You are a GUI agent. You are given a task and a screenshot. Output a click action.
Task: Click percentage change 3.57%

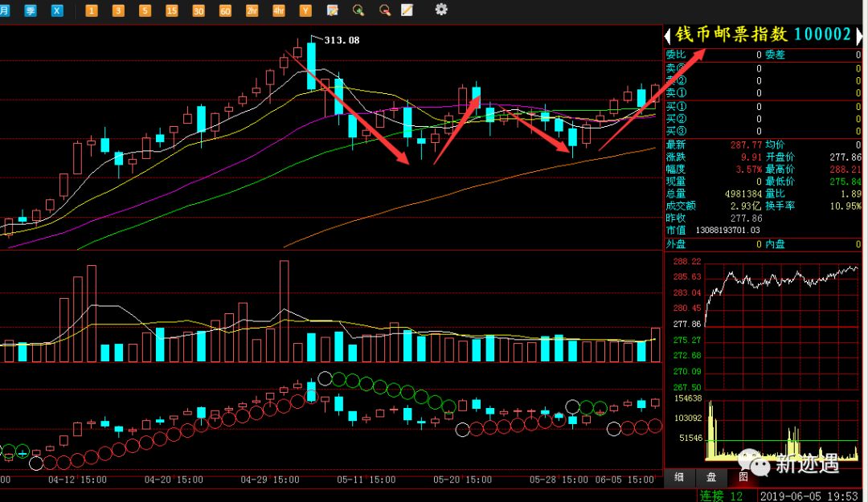[x=749, y=169]
